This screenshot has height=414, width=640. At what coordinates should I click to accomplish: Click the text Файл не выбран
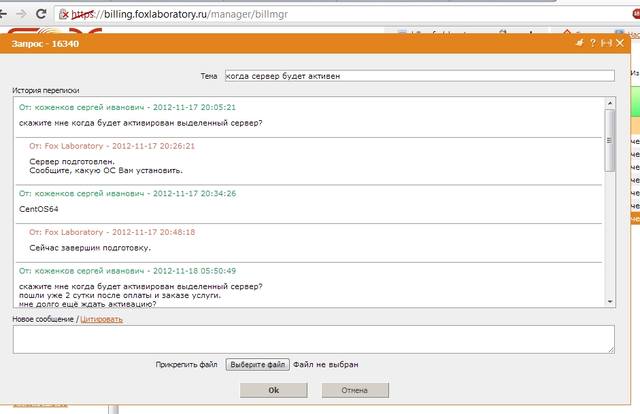[326, 364]
